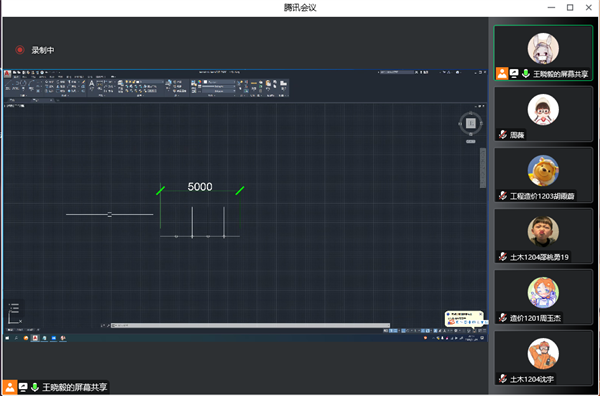This screenshot has width=600, height=396.
Task: Click the Firefox icon in shared taskbar
Action: pos(26,338)
